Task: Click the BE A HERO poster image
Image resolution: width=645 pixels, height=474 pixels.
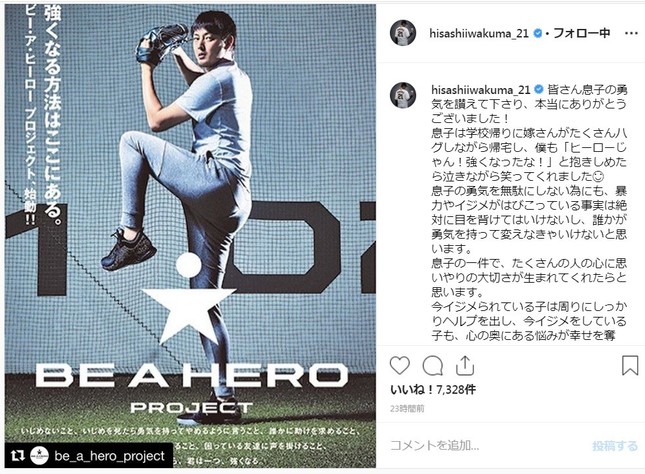Action: pyautogui.click(x=190, y=236)
